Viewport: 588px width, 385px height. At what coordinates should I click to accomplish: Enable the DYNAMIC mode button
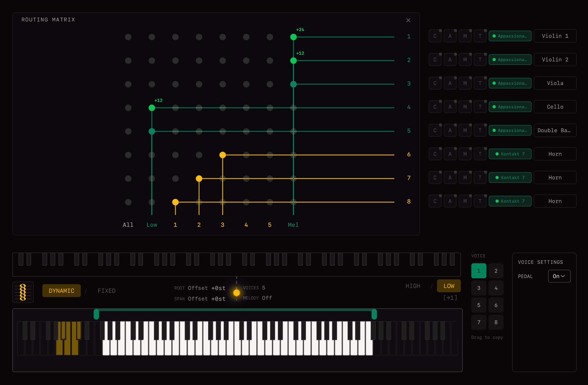(61, 291)
